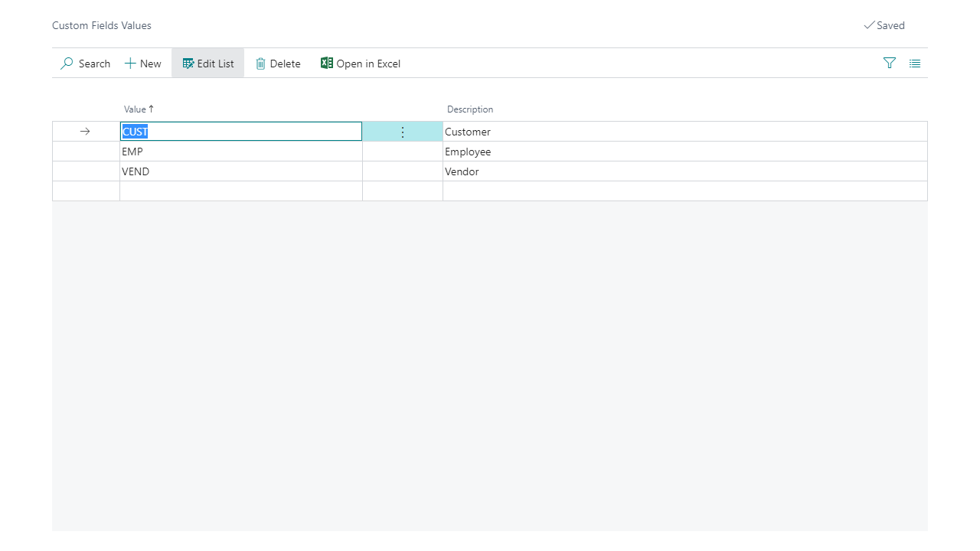The image size is (980, 551).
Task: Show the filter pane funnel icon
Action: [x=890, y=64]
